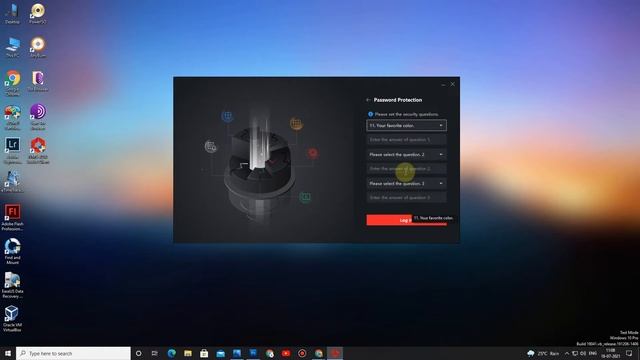
Task: Expand the 'Please select the question 3' dropdown
Action: coord(406,184)
